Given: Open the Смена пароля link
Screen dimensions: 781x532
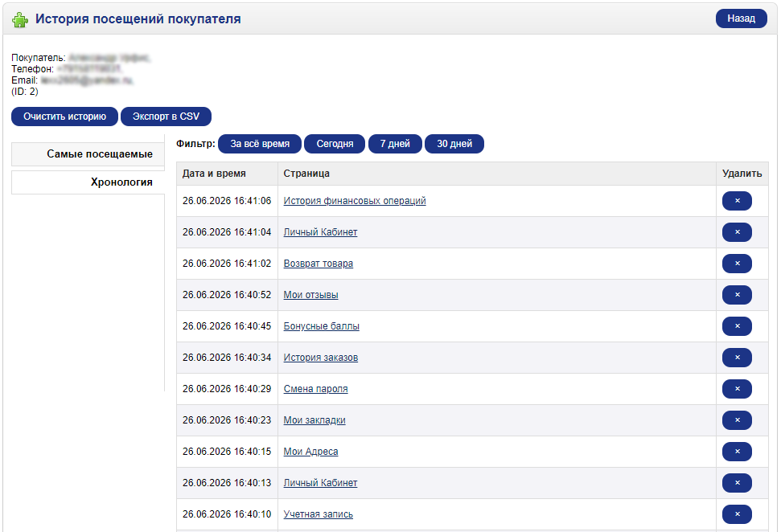Looking at the screenshot, I should tap(316, 389).
